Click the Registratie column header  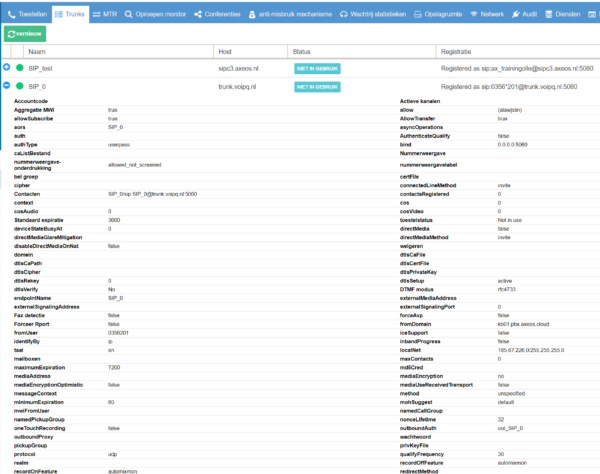(456, 50)
